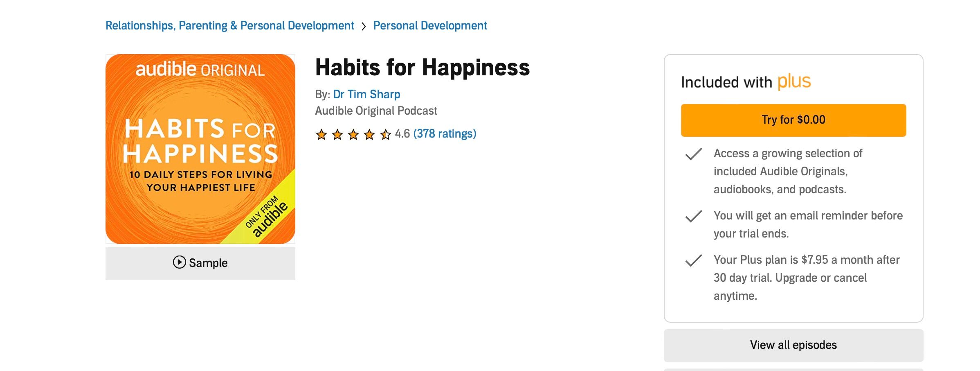Click the orange plus logo
This screenshot has height=371, width=980.
[x=794, y=81]
